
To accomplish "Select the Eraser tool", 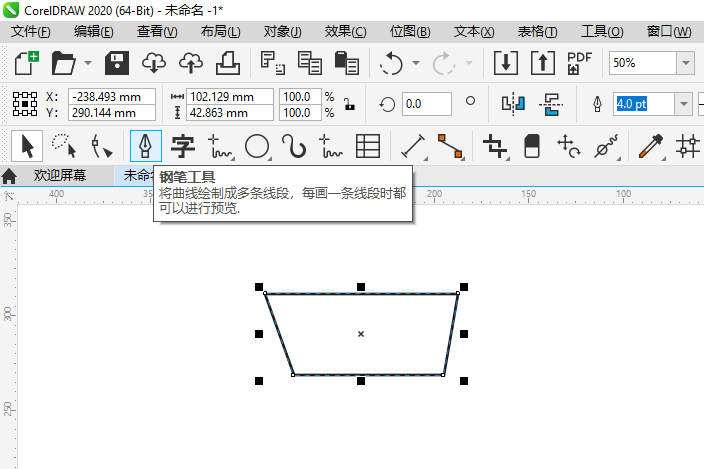I will [532, 146].
